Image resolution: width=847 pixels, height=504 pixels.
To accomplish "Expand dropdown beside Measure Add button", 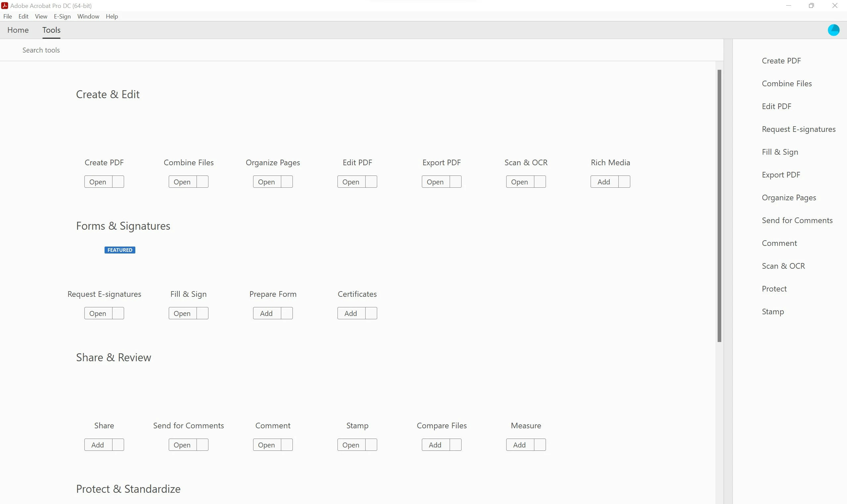I will tap(540, 445).
